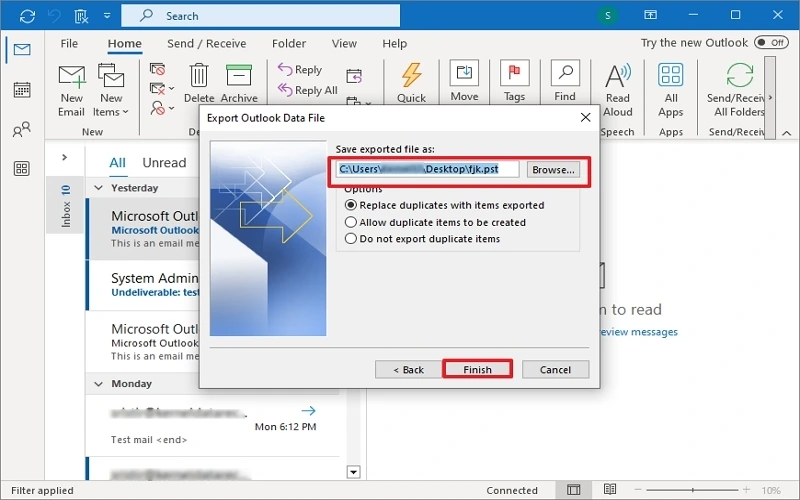Click the Delete trash icon
This screenshot has width=800, height=500.
pyautogui.click(x=199, y=78)
